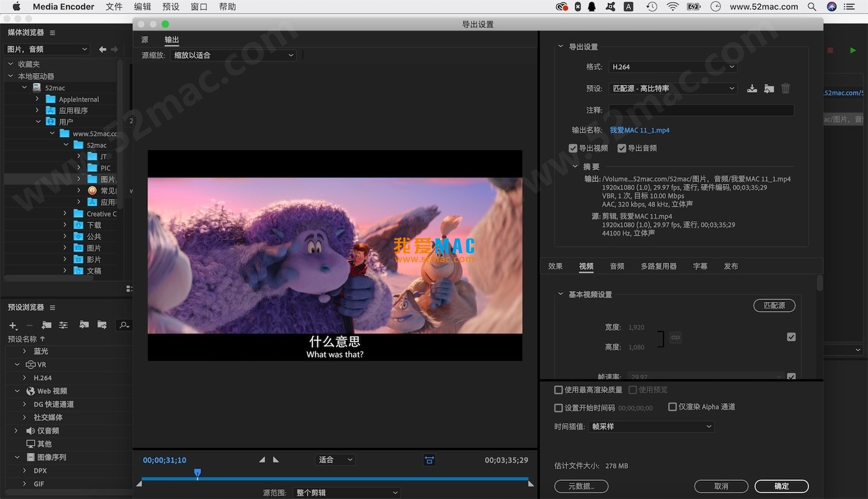The image size is (868, 499).
Task: Open the 时间插值 帧采样 dropdown
Action: (651, 427)
